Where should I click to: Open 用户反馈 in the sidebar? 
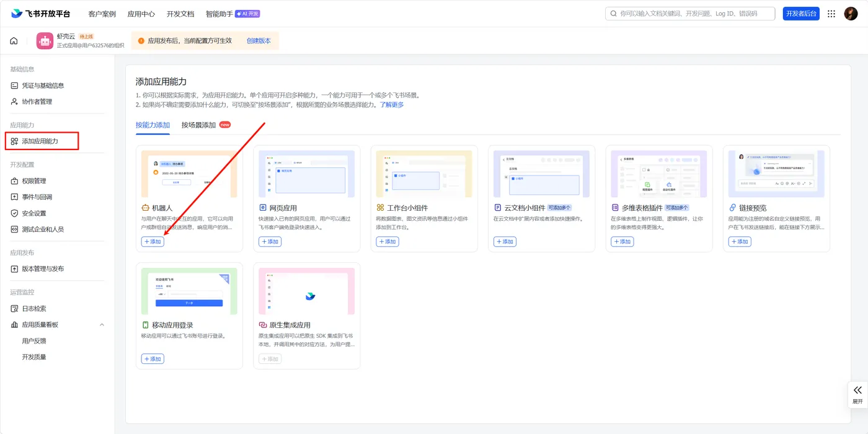coord(34,341)
